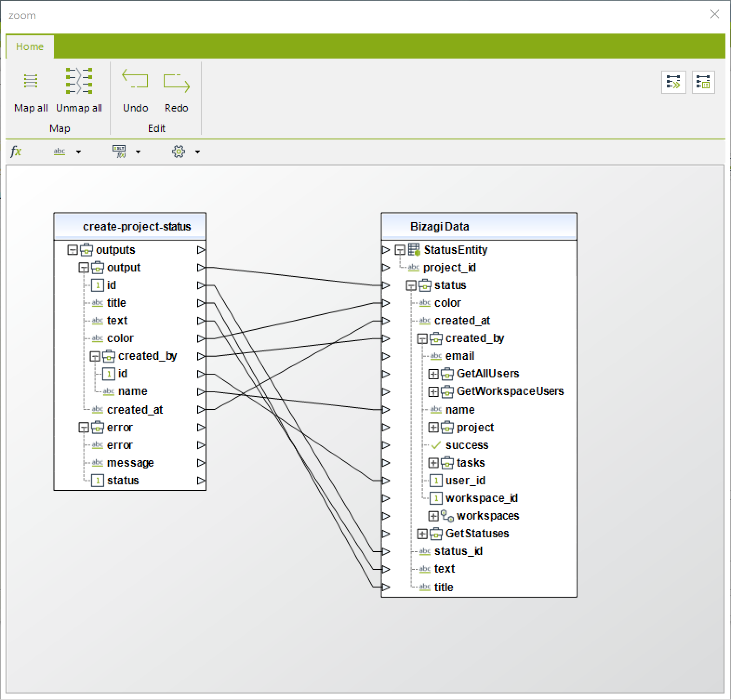Click the Undo arrow icon
Screen dimensions: 731x700
135,79
